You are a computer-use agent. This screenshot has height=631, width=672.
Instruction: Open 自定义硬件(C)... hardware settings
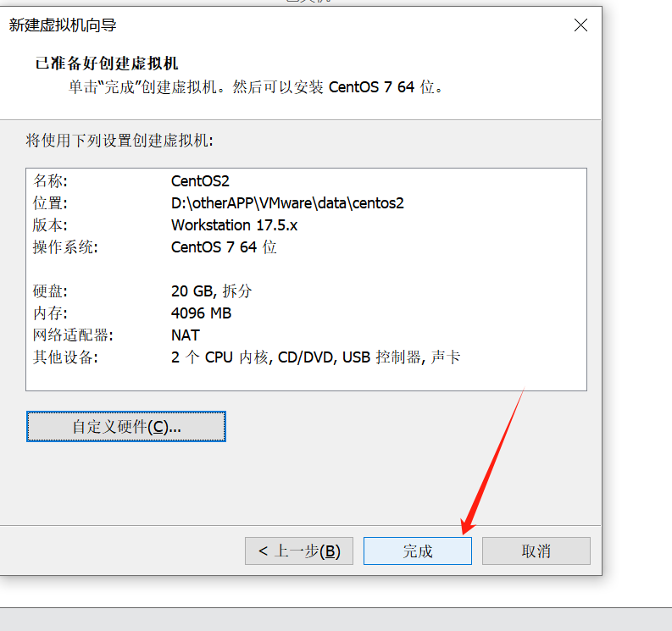(126, 427)
